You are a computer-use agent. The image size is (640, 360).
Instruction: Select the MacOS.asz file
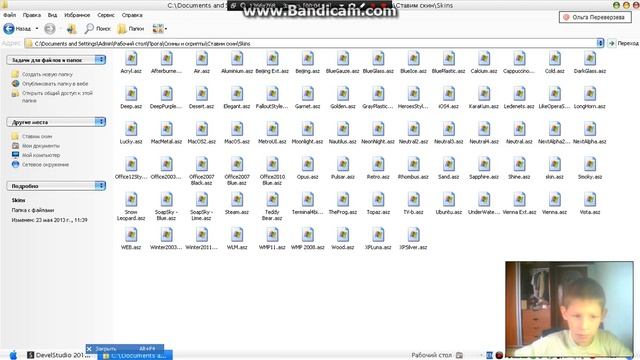pos(237,133)
